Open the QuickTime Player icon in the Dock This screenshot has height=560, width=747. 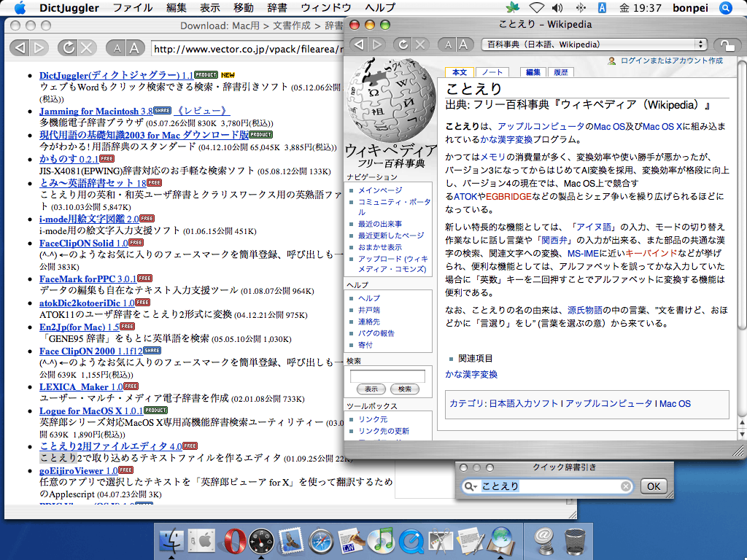coord(411,542)
